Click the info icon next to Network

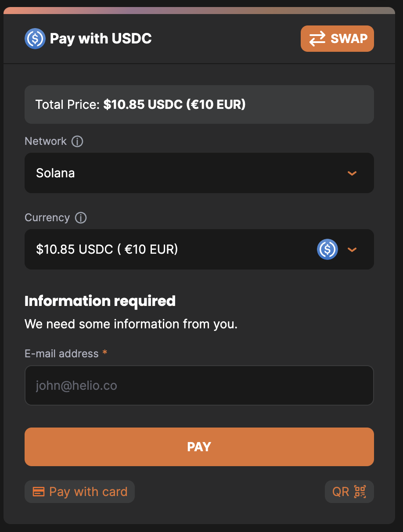click(x=77, y=141)
